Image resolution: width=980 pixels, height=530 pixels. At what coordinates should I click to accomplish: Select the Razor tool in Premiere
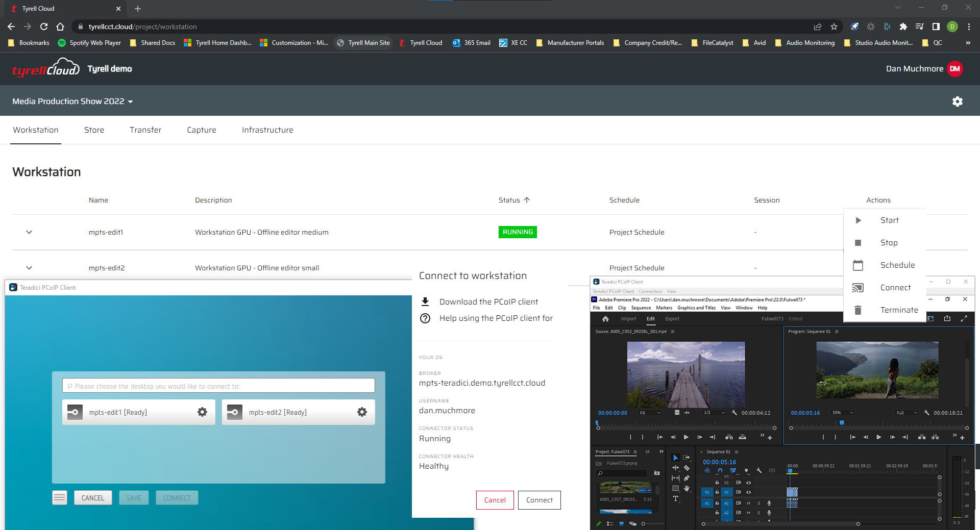pos(687,468)
